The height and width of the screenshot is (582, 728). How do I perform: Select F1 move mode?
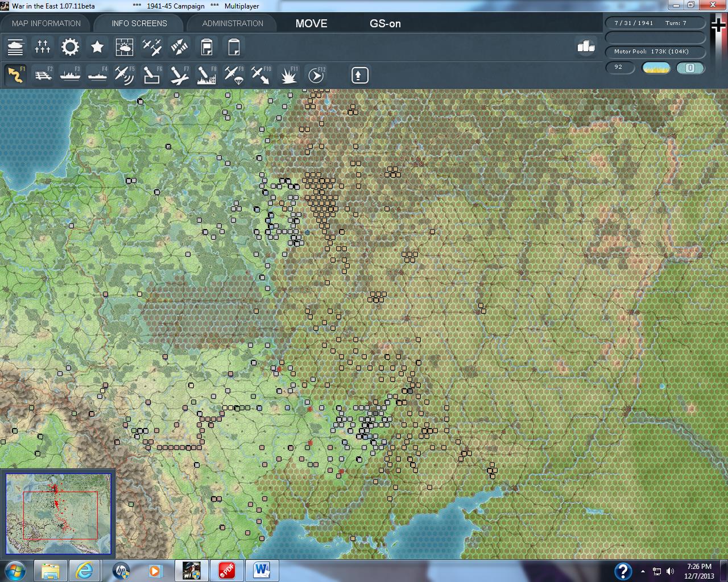(x=15, y=75)
